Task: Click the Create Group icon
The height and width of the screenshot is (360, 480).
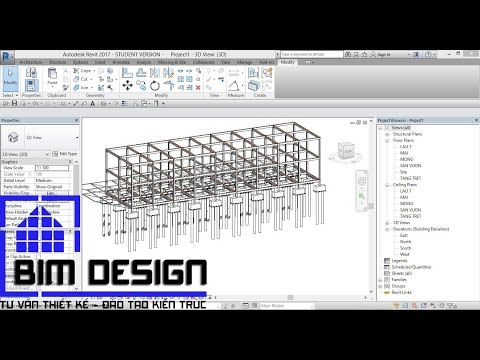Action: pos(267,72)
